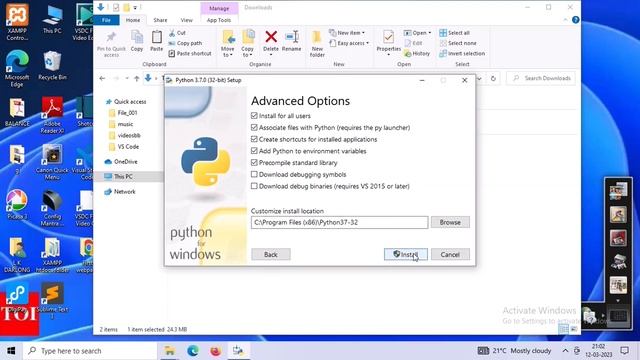Viewport: 640px width, 360px height.
Task: Open File_001 folder in navigation pane
Action: tap(123, 113)
